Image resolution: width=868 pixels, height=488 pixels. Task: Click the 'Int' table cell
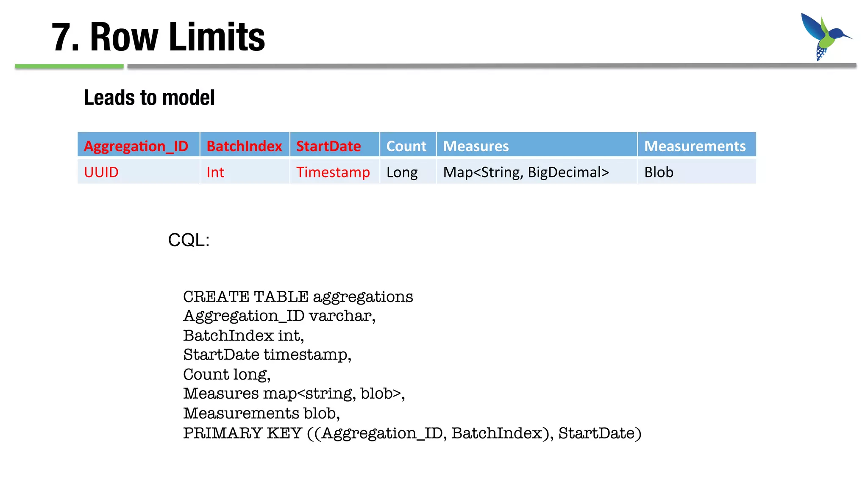tap(245, 171)
